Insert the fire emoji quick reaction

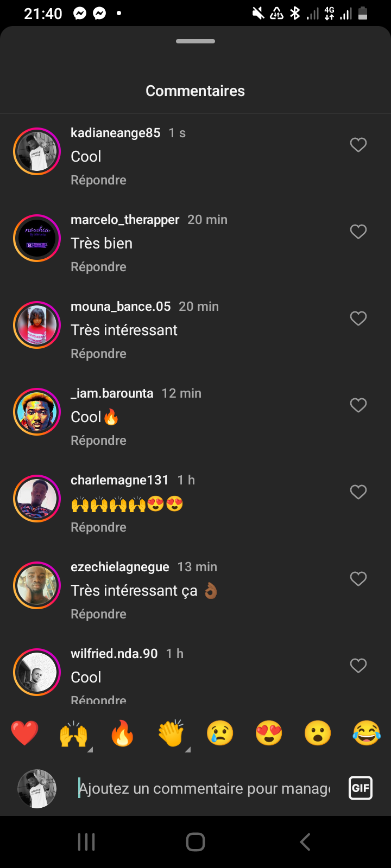pyautogui.click(x=122, y=733)
